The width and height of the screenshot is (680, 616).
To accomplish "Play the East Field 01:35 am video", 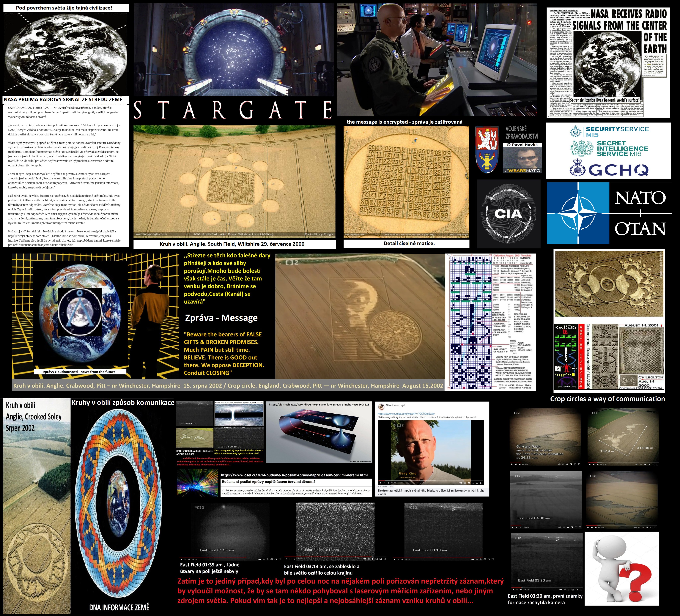I will coord(181,559).
